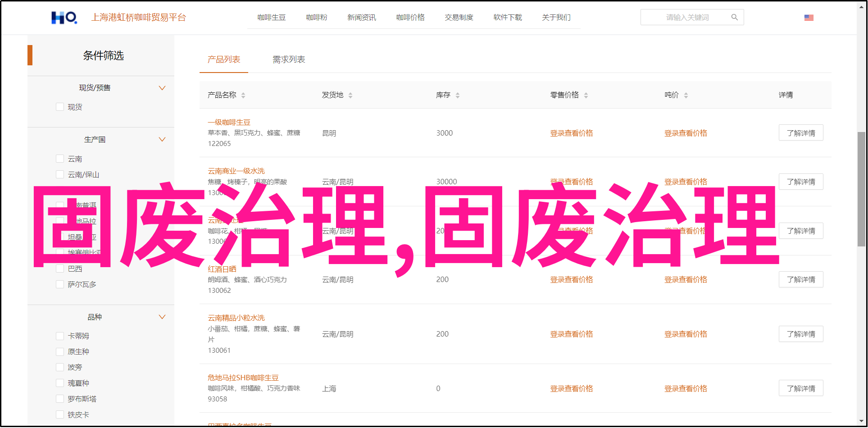The width and height of the screenshot is (868, 428).
Task: Check the 云南 origin checkbox
Action: point(60,159)
